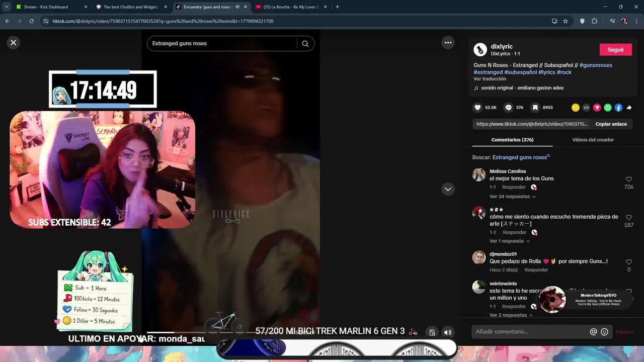The image size is (644, 362).
Task: Click the address bar URL
Action: coord(163,21)
